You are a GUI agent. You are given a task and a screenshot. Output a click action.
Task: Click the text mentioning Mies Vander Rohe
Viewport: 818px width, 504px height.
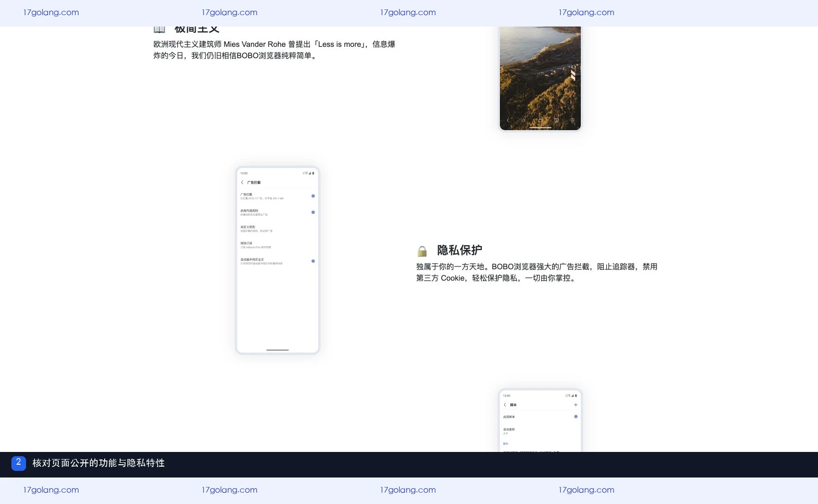pos(274,50)
